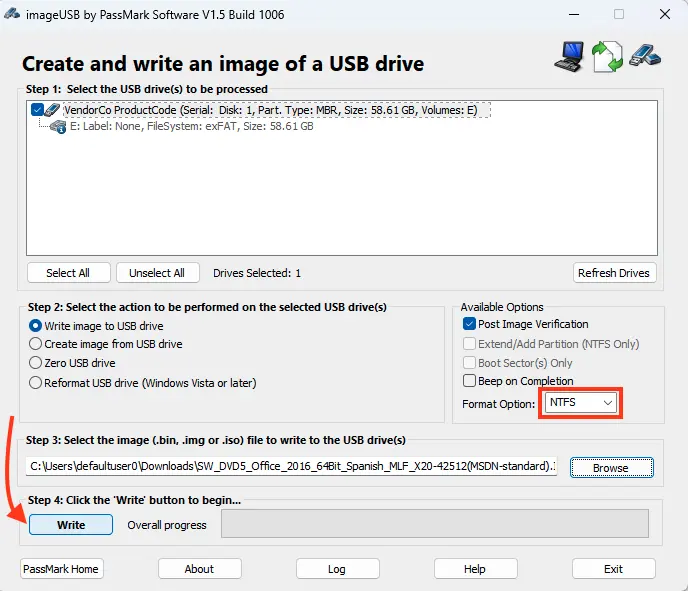Viewport: 688px width, 591px height.
Task: Click the image file path field
Action: pos(292,466)
